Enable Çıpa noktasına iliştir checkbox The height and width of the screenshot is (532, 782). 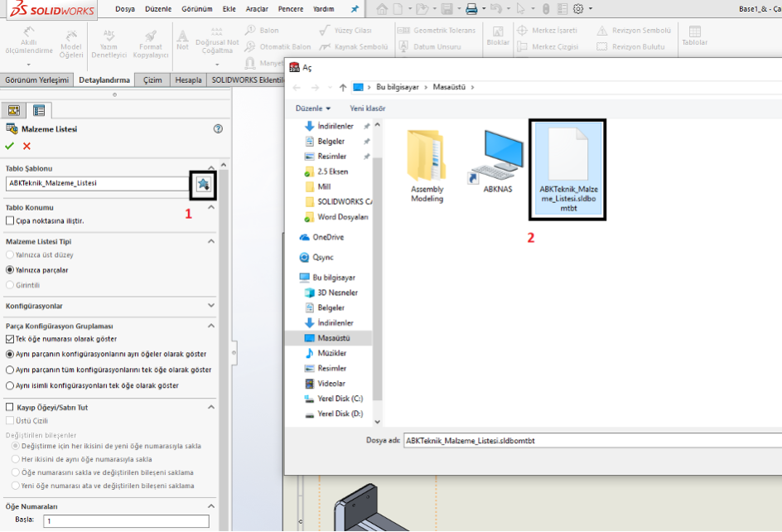tap(10, 221)
